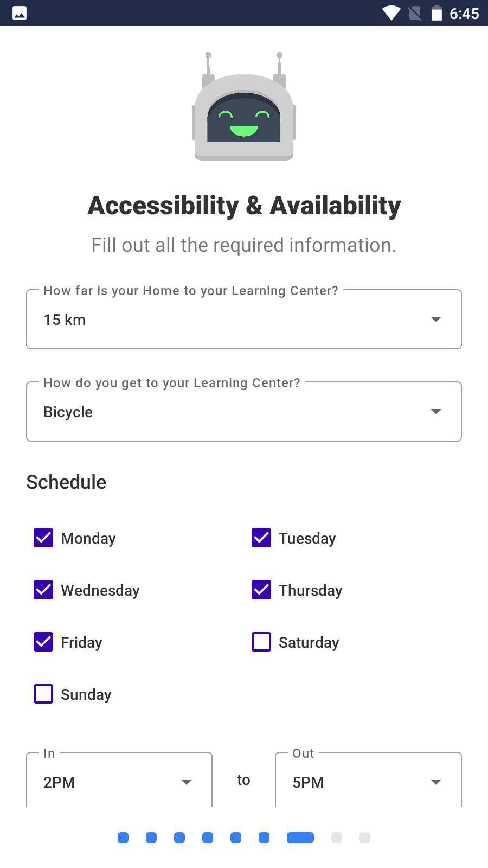Tap the Wi-Fi signal icon
Viewport: 488px width, 868px height.
click(391, 13)
